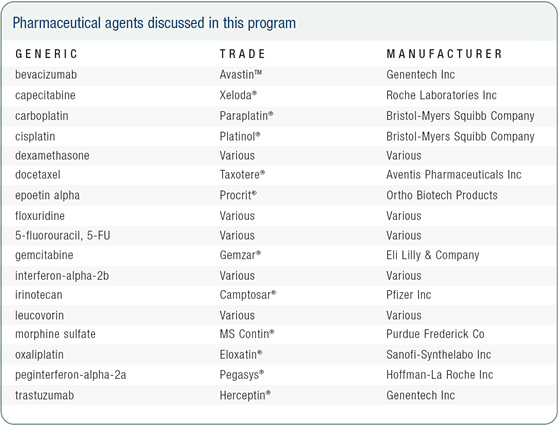Click the TRADE column header
Viewport: 560px width, 427px height.
pyautogui.click(x=242, y=54)
